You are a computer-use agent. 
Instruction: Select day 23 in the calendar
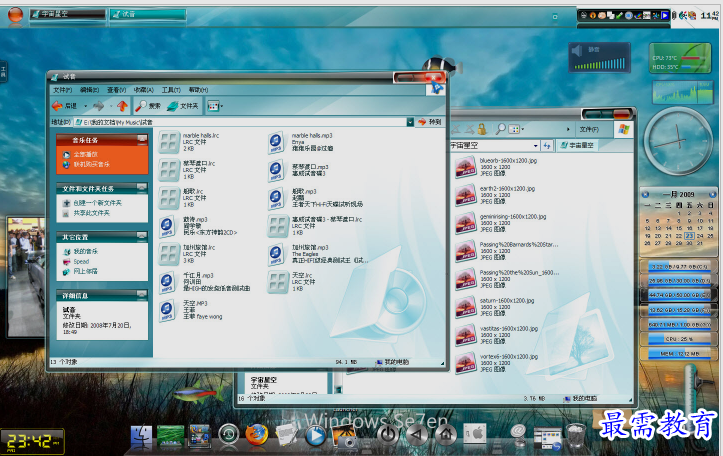tap(689, 236)
